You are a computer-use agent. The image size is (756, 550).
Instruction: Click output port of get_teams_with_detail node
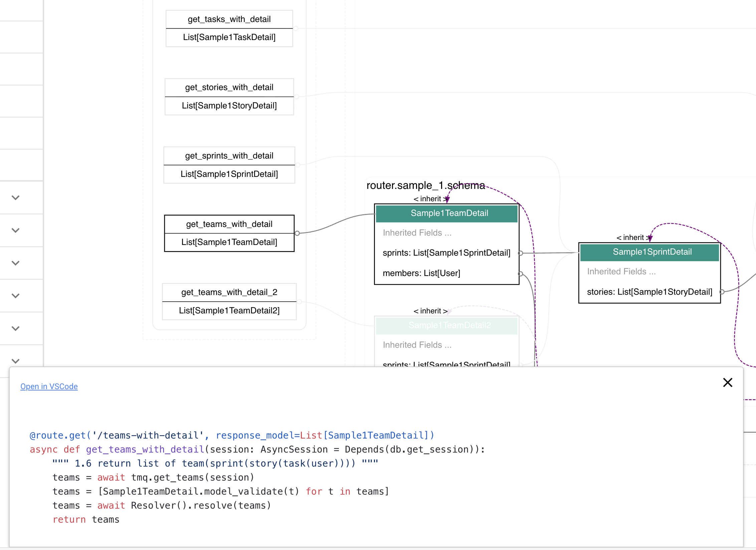(297, 233)
